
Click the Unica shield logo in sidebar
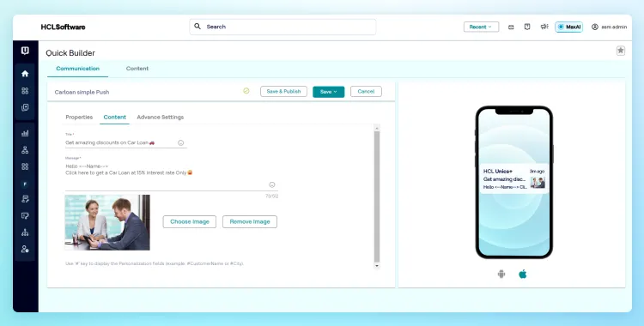click(x=25, y=51)
